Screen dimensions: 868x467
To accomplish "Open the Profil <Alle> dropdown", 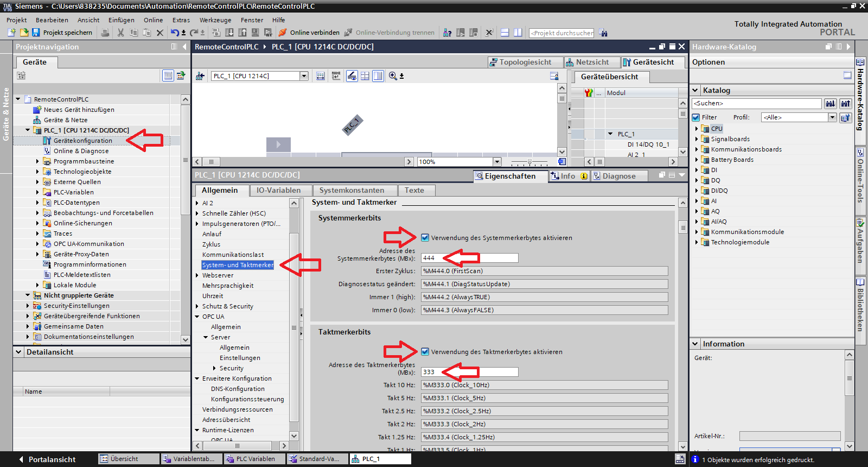I will pyautogui.click(x=832, y=117).
